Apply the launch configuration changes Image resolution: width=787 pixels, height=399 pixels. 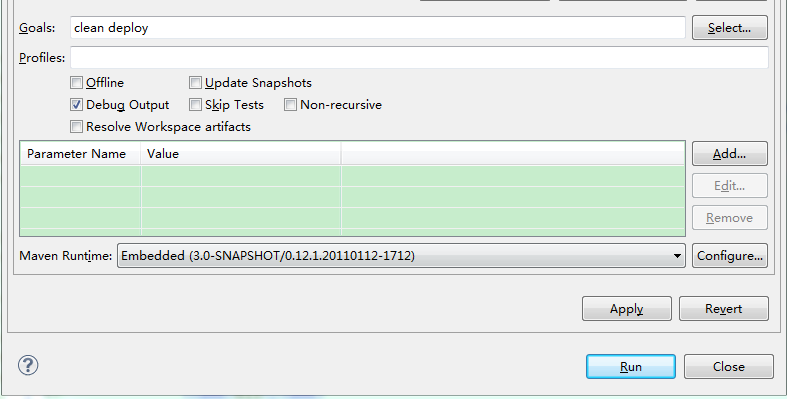tap(627, 309)
